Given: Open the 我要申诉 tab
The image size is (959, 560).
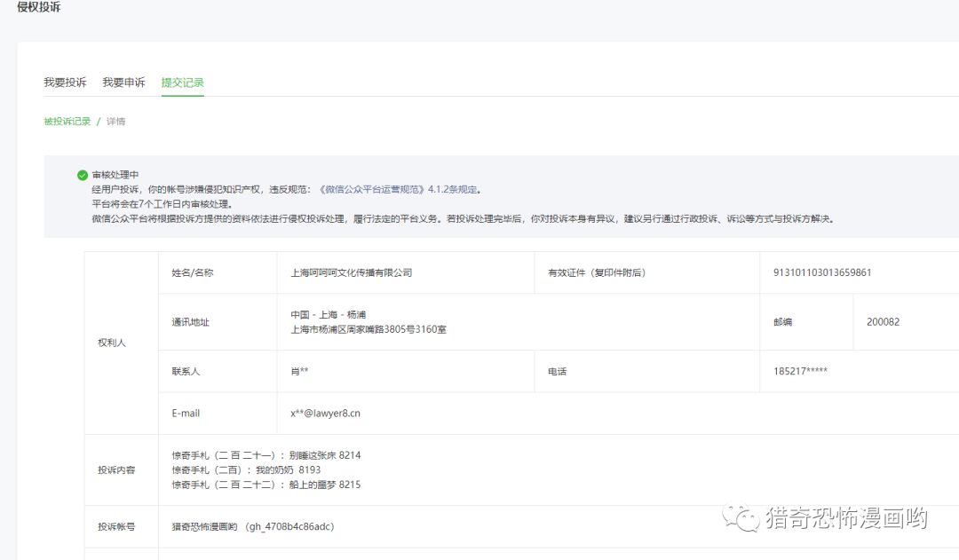Looking at the screenshot, I should (123, 83).
